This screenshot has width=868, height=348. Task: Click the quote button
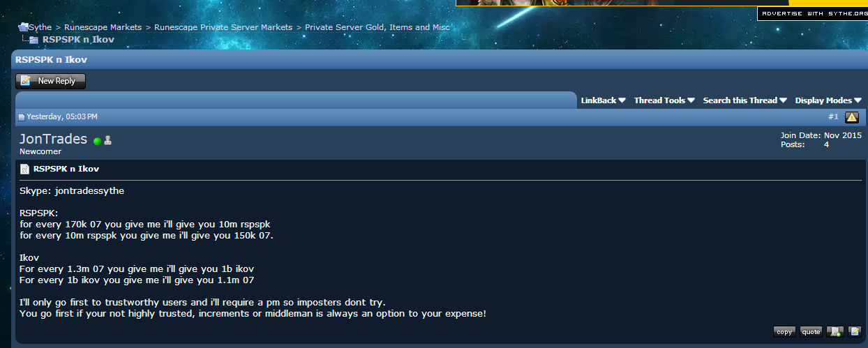pos(811,332)
